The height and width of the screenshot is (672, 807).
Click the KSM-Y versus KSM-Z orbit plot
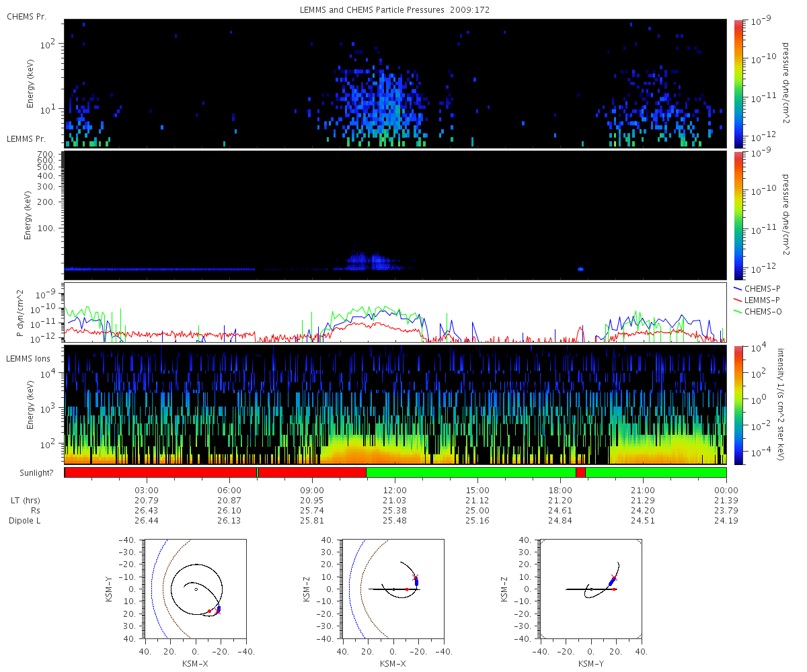591,589
